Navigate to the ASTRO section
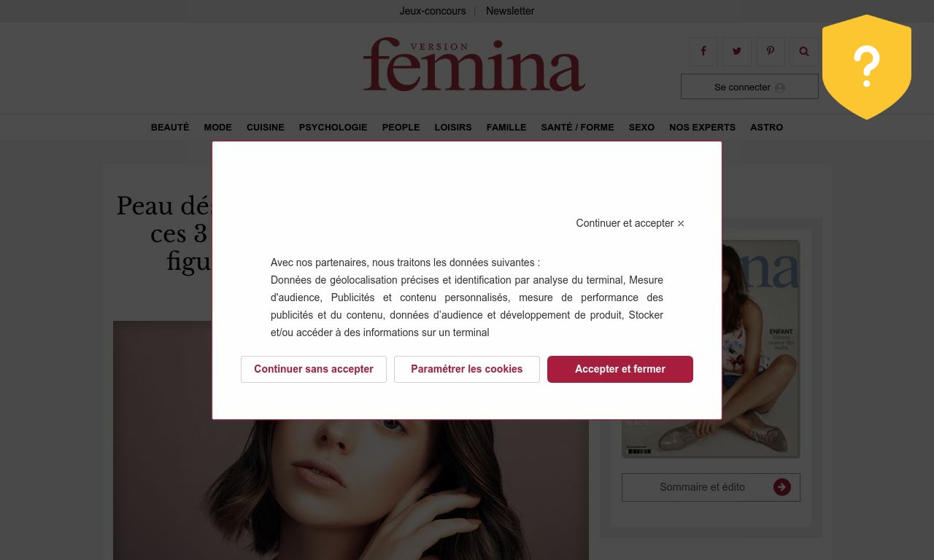The image size is (934, 560). pyautogui.click(x=766, y=127)
